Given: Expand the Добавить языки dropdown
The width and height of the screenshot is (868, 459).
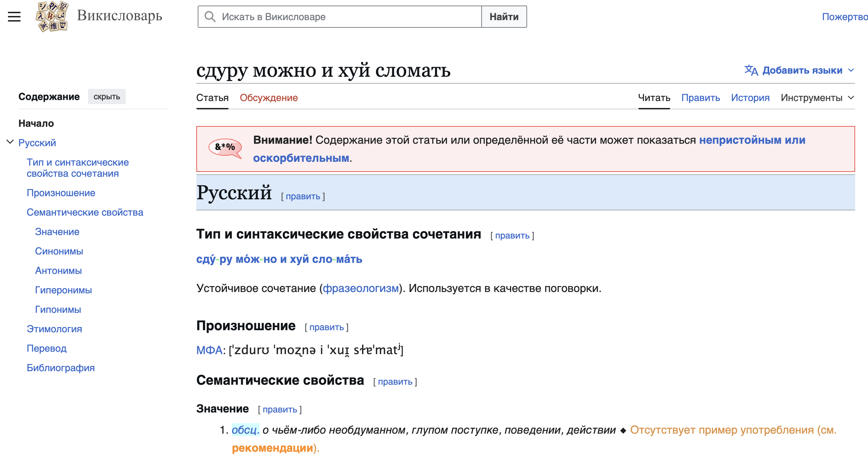Looking at the screenshot, I should point(803,70).
